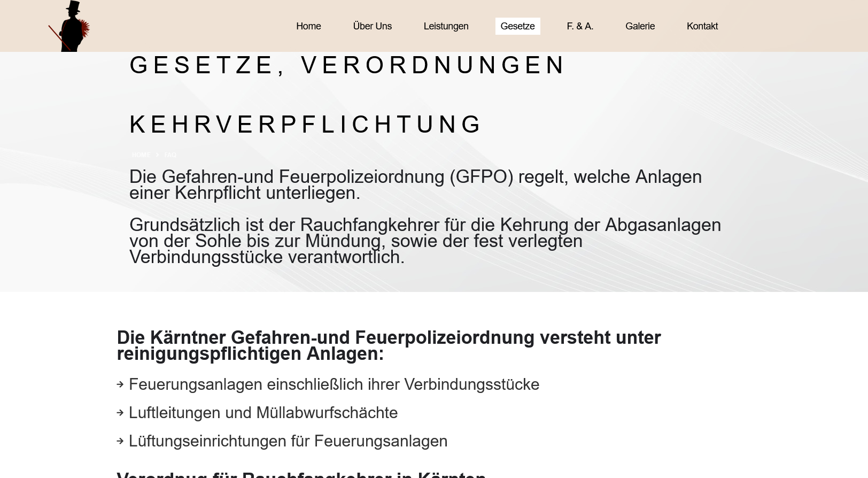Screen dimensions: 868x478
Task: Open the Home menu item
Action: pyautogui.click(x=308, y=26)
